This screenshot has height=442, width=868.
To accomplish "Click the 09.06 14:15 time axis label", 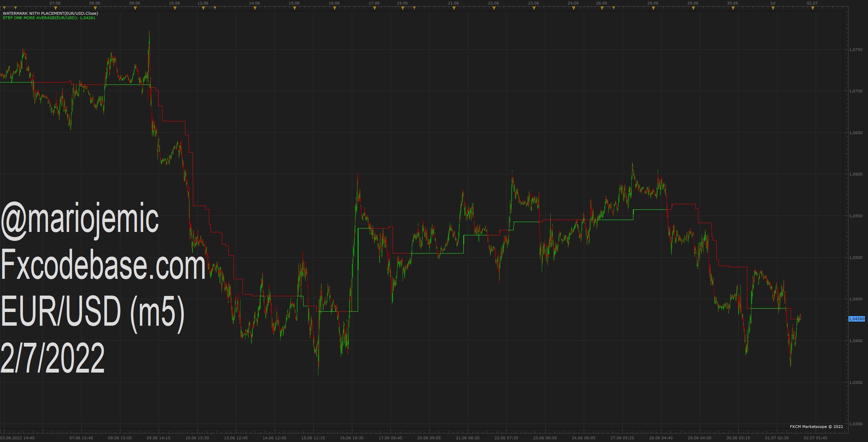I will [x=159, y=438].
